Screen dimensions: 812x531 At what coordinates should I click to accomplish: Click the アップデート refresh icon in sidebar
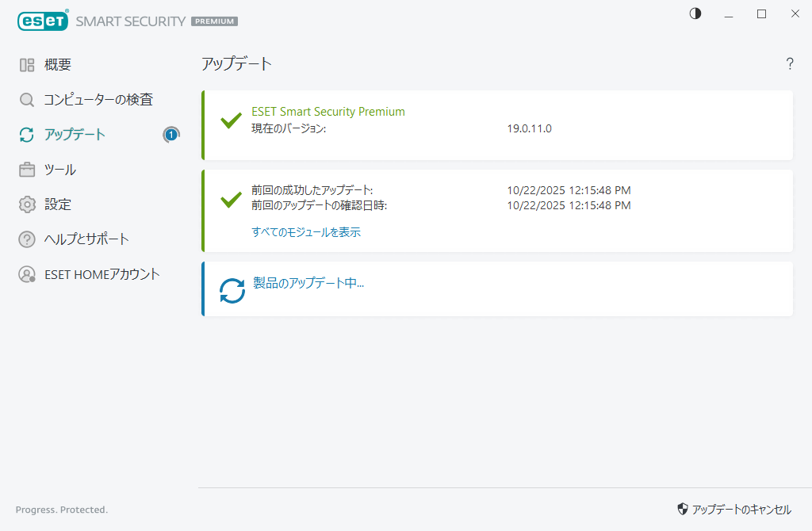[27, 135]
